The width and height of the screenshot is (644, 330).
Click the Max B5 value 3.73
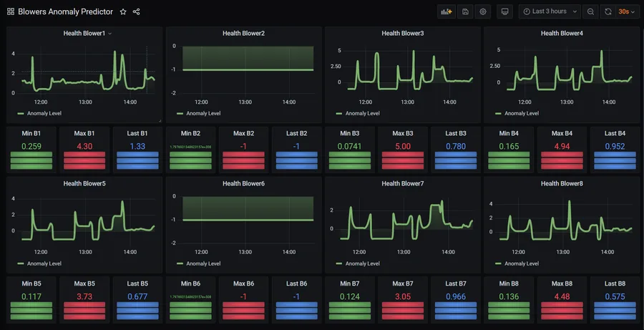84,296
